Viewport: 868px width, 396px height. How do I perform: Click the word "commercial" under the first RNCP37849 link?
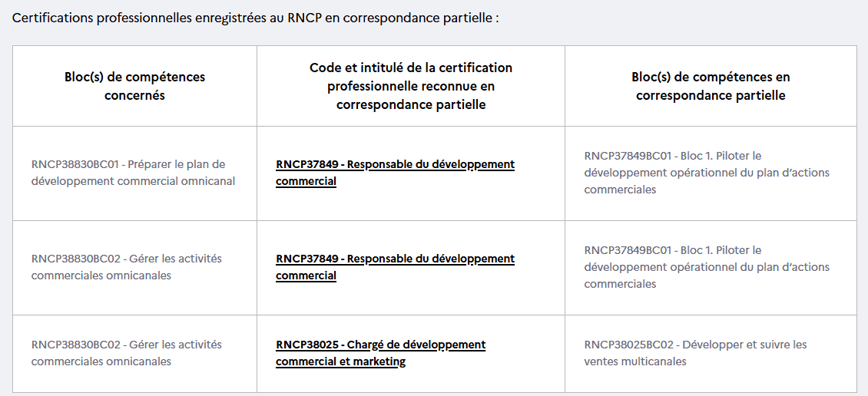pyautogui.click(x=306, y=182)
